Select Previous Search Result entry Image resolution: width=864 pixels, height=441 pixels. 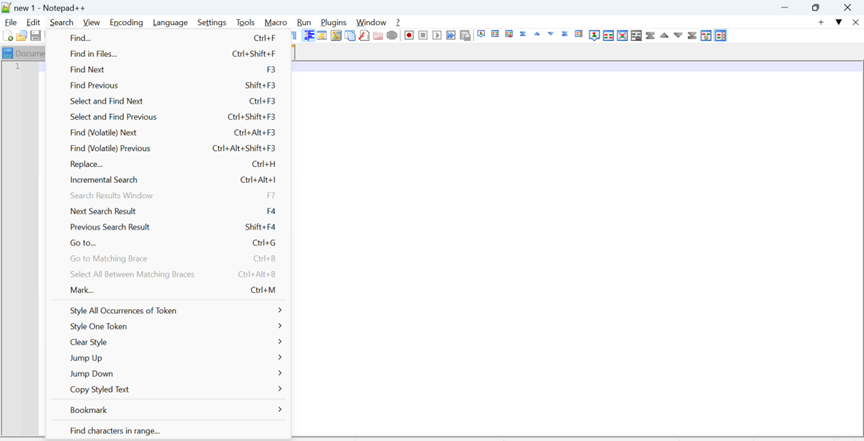tap(169, 227)
